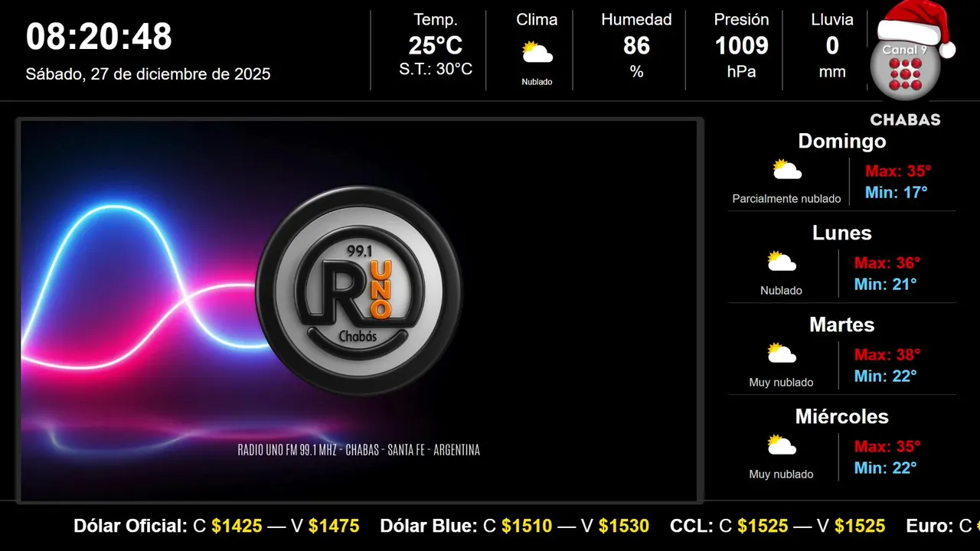
Task: Click the small Nublado text under Clima
Action: pos(537,82)
